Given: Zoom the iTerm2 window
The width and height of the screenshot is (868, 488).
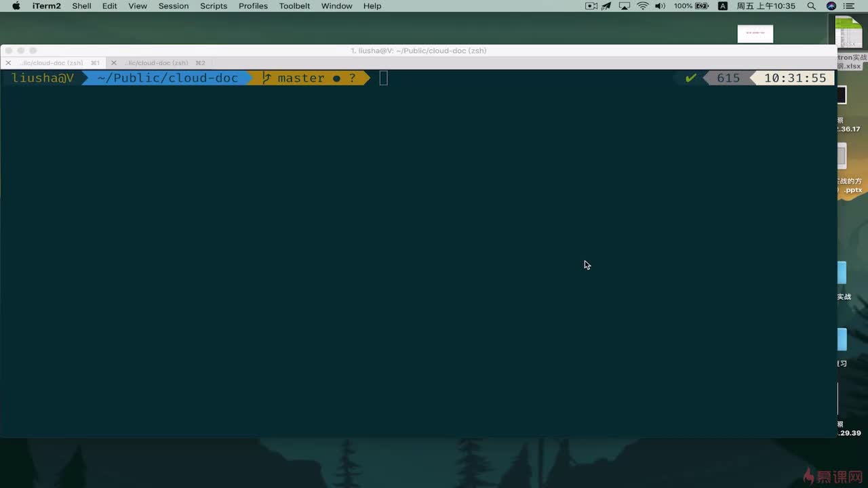Looking at the screenshot, I should [33, 51].
